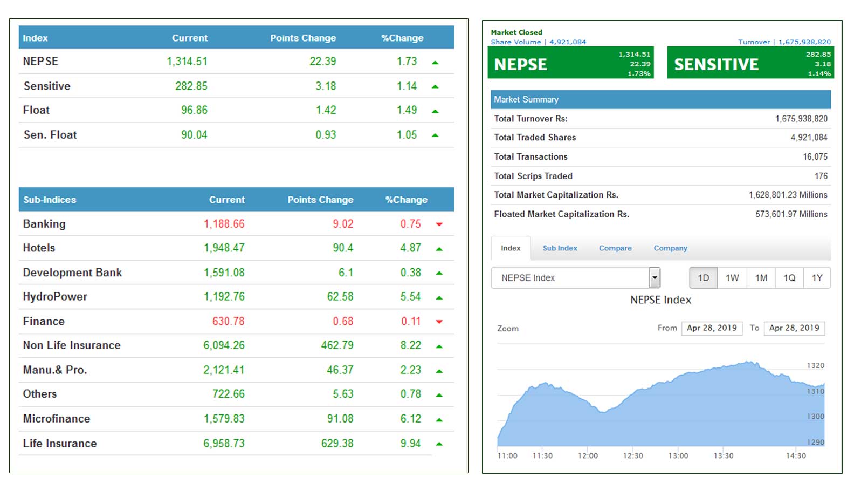Click the Index column header

tap(35, 38)
